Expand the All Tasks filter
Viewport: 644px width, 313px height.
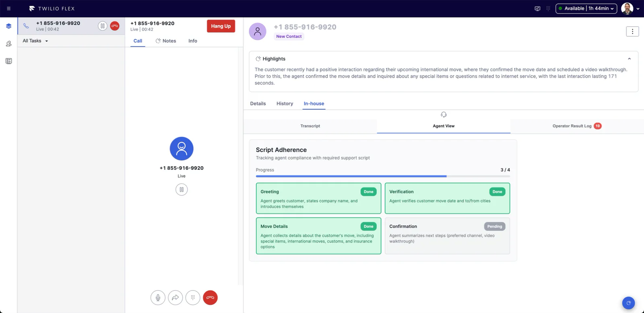[x=35, y=41]
